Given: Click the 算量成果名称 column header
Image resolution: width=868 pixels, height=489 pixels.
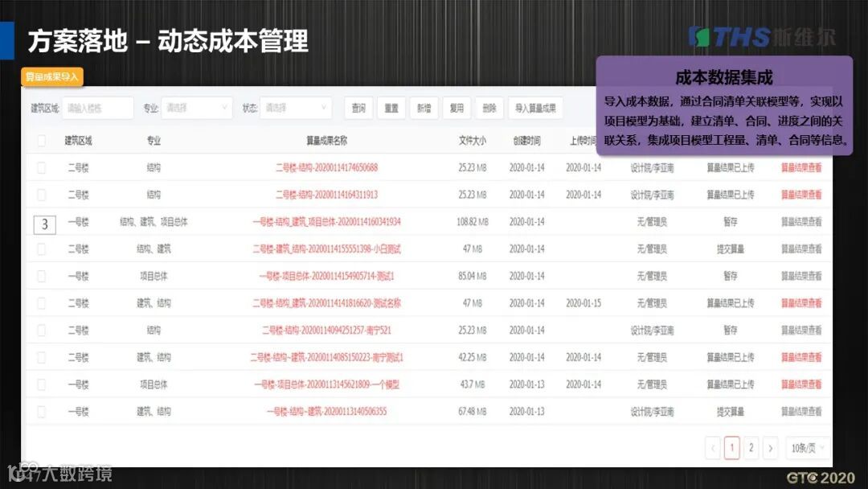Looking at the screenshot, I should click(x=326, y=141).
